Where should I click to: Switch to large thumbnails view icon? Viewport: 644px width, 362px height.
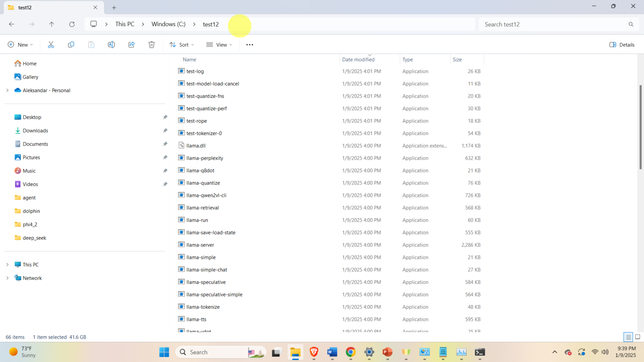[x=638, y=337]
